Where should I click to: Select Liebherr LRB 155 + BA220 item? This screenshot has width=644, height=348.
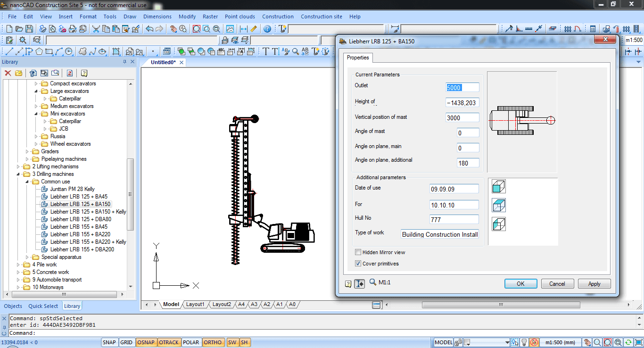80,234
